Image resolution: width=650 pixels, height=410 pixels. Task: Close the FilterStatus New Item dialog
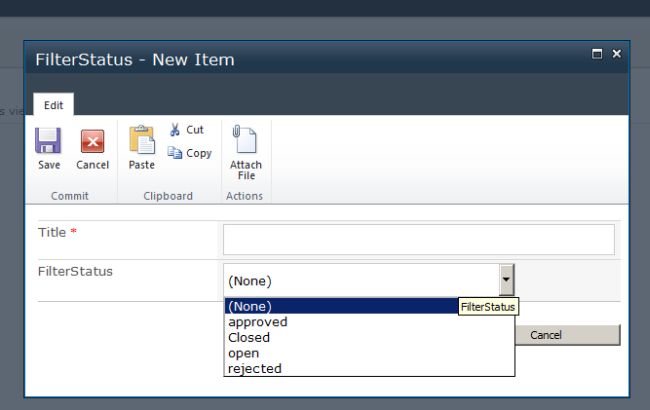(616, 54)
